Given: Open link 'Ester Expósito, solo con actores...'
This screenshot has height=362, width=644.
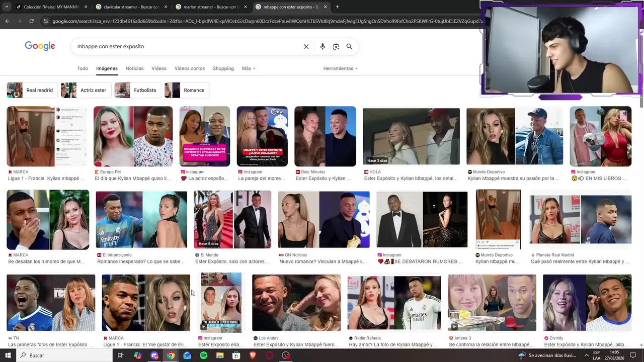Looking at the screenshot, I should coord(232,261).
